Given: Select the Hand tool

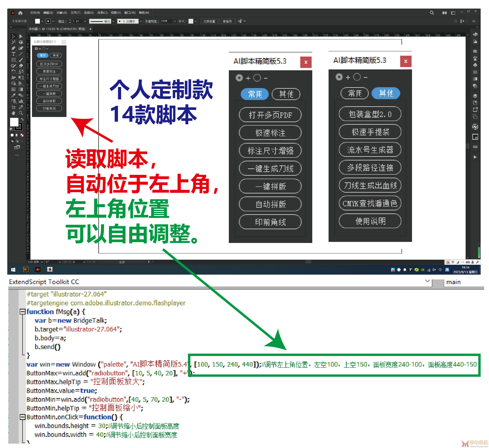Looking at the screenshot, I should click(x=14, y=113).
